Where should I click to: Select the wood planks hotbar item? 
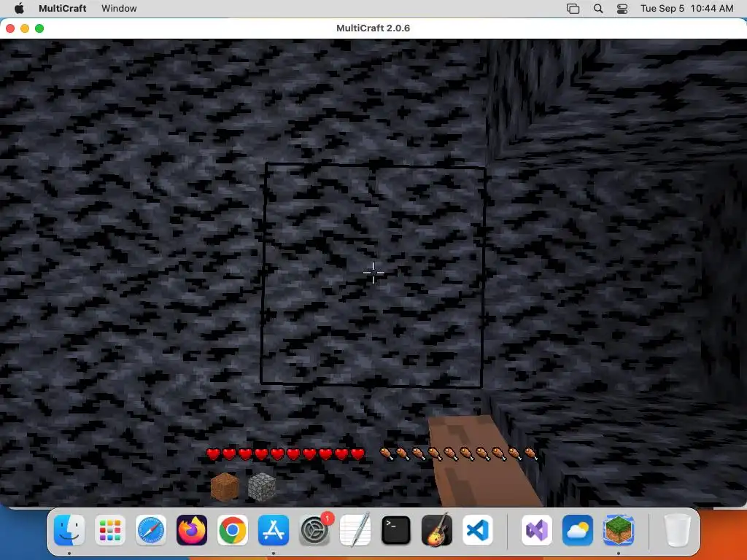point(225,486)
